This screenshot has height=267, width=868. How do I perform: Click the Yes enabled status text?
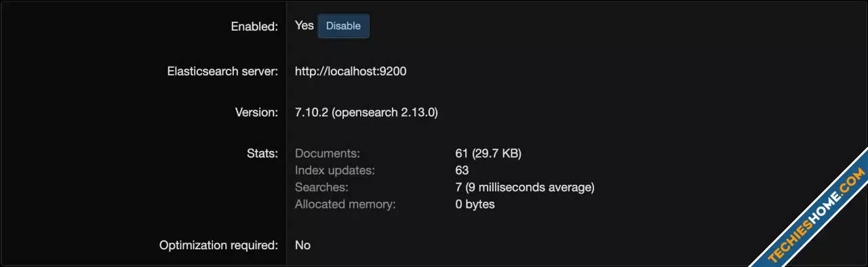pos(304,25)
